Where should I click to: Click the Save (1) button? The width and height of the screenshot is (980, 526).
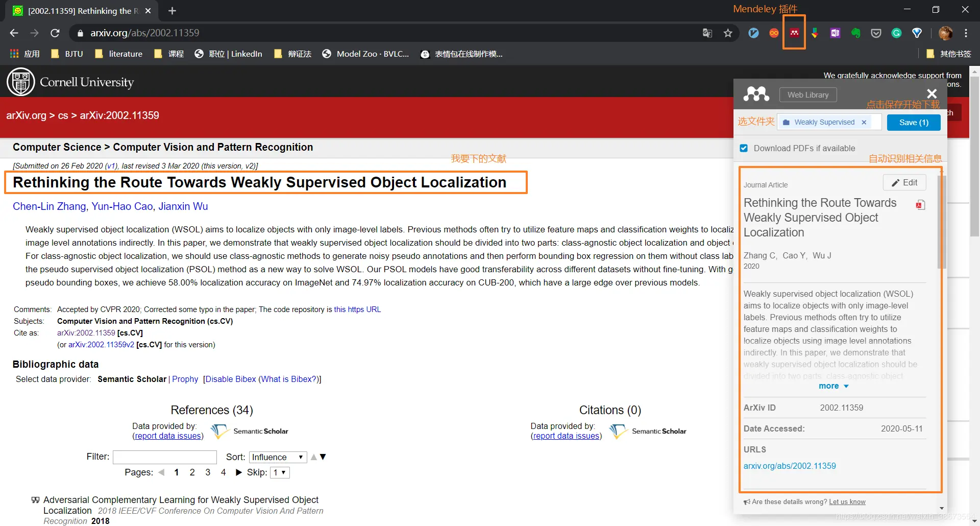click(914, 122)
